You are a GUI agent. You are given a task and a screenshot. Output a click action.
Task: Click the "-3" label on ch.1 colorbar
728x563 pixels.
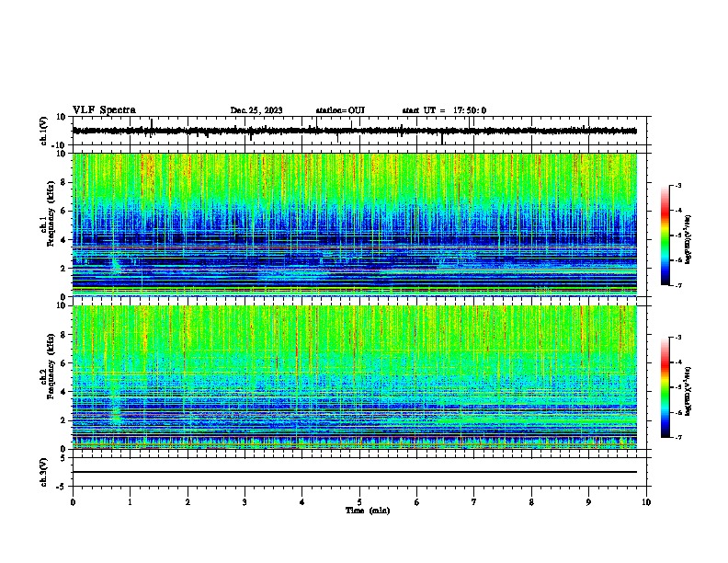(678, 186)
